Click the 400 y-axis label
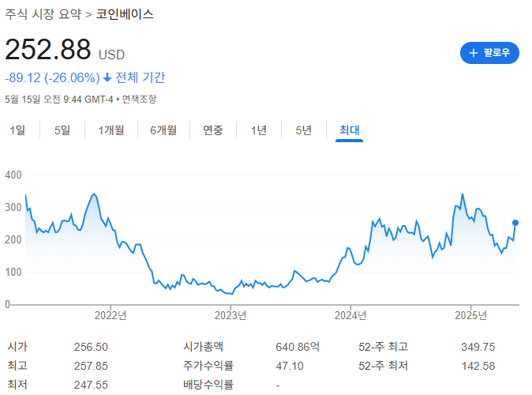The height and width of the screenshot is (395, 532). click(13, 175)
